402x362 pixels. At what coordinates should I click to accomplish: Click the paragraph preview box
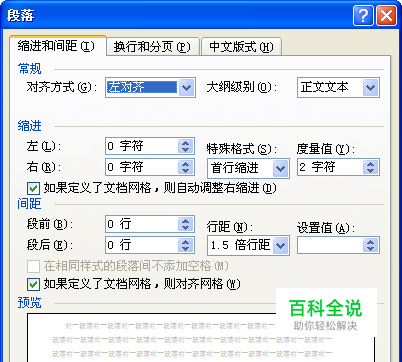pos(201,337)
